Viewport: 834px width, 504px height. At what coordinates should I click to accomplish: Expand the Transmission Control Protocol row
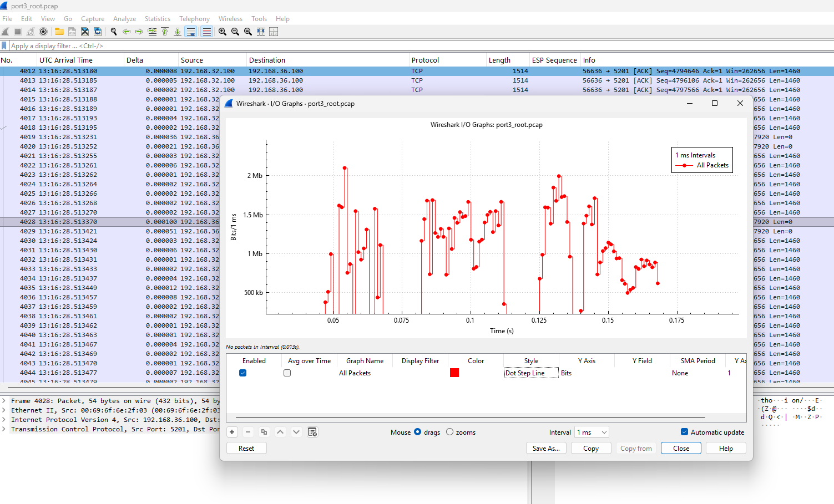[x=4, y=429]
